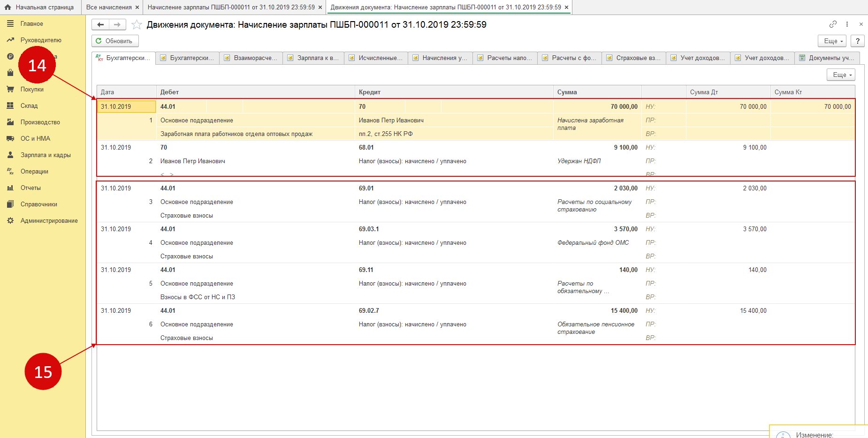Click the Операции Дт/Кт icon

click(x=10, y=171)
